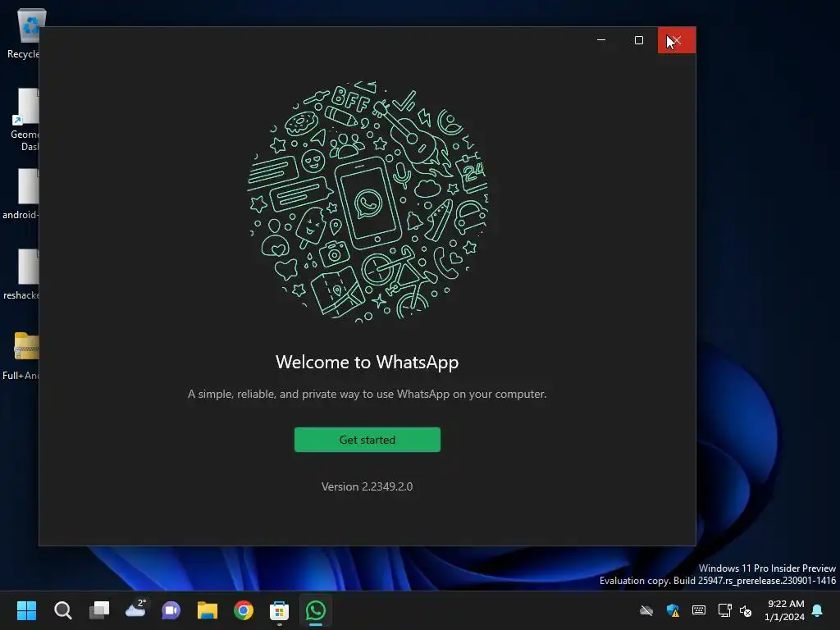
Task: Open the notification bell icon
Action: click(818, 610)
